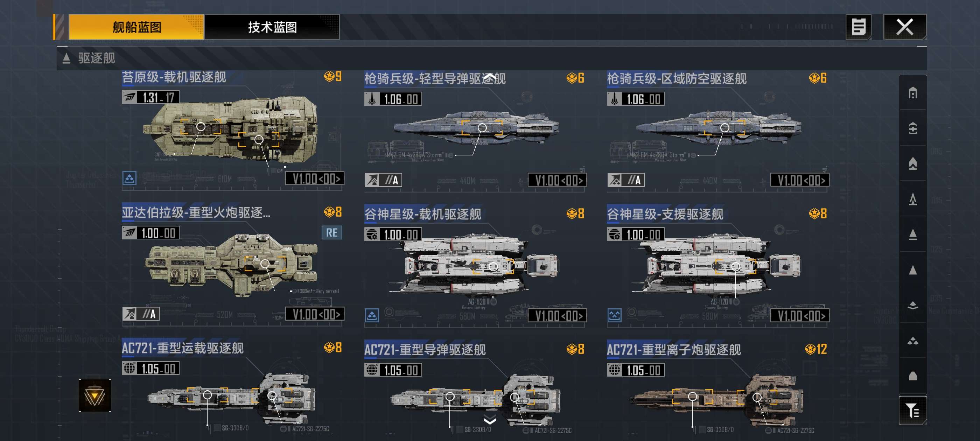Click the top ship-class icon in the sidebar
The image size is (980, 441).
tap(912, 92)
